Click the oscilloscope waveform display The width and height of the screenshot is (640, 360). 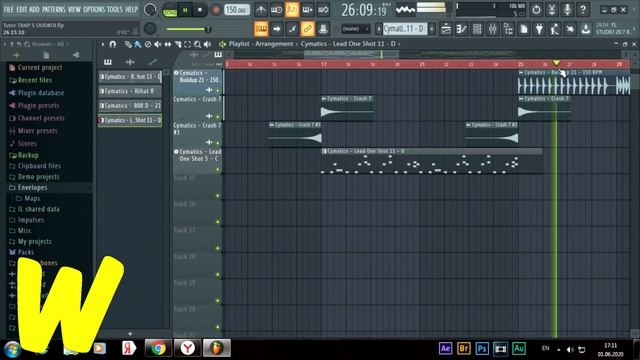(x=405, y=9)
